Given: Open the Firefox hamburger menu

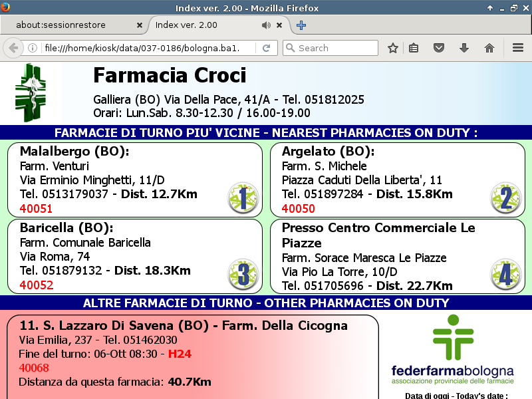Looking at the screenshot, I should tap(518, 48).
